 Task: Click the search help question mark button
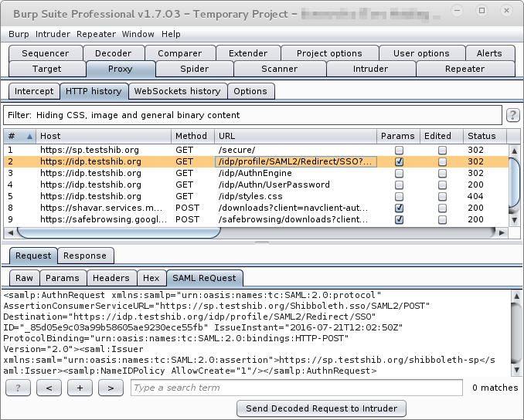pos(18,388)
